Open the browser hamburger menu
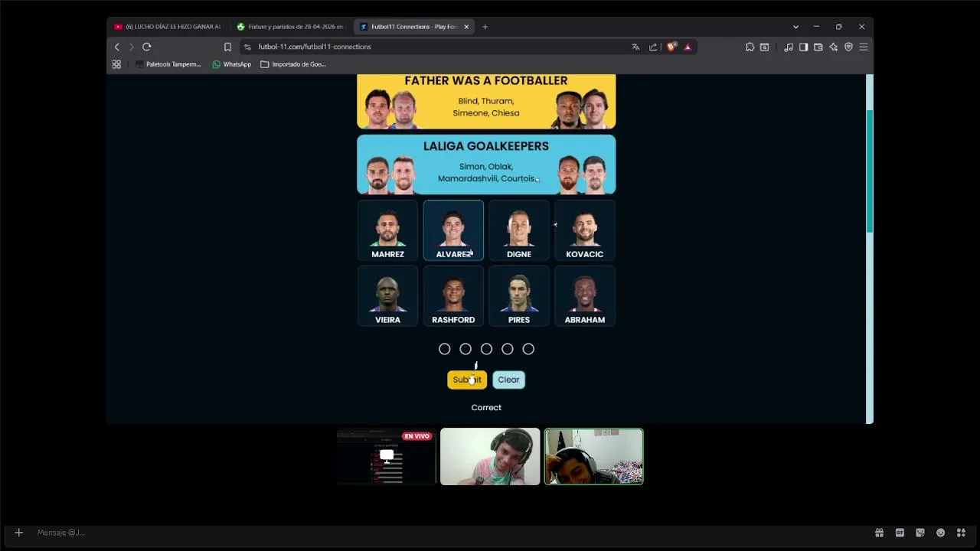Image resolution: width=980 pixels, height=551 pixels. (x=863, y=47)
